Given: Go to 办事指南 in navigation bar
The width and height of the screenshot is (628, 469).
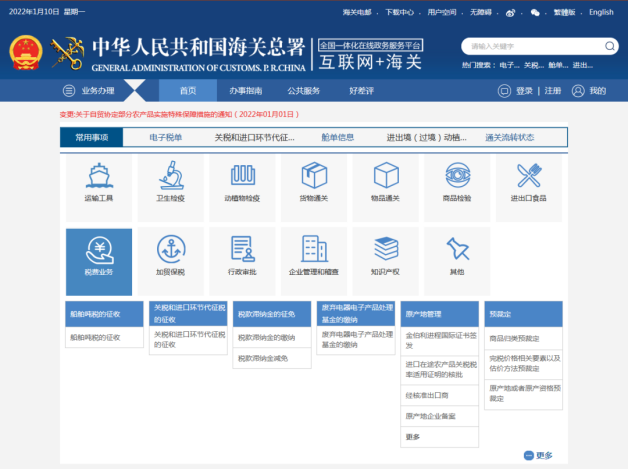Looking at the screenshot, I should 244,91.
